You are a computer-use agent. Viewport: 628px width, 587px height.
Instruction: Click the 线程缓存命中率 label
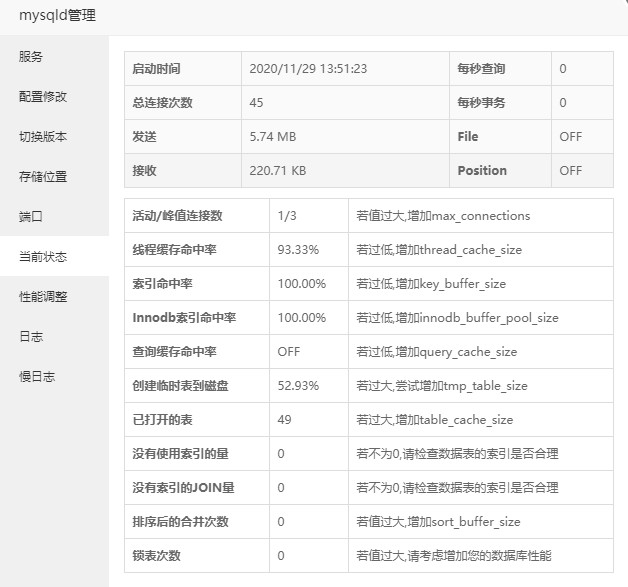click(x=175, y=249)
